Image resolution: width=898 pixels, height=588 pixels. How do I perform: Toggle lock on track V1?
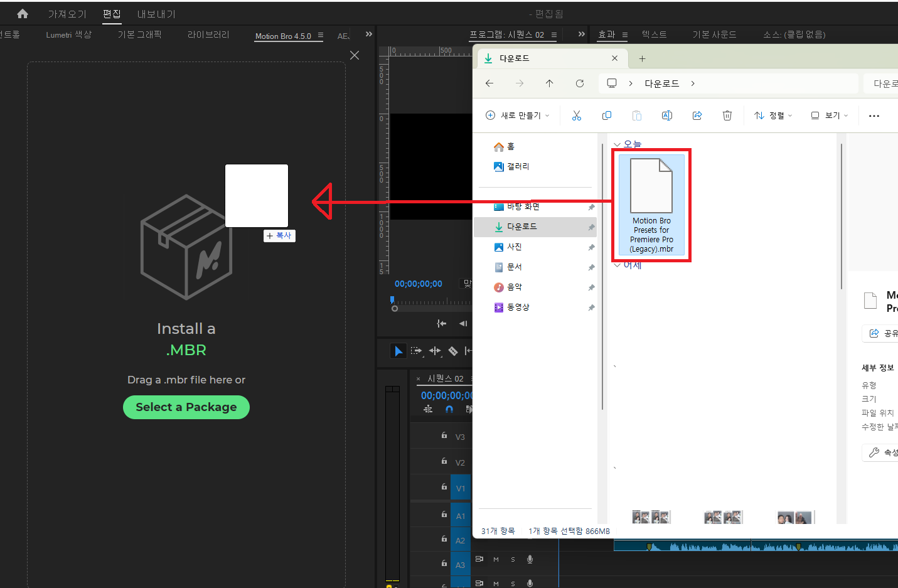pyautogui.click(x=444, y=487)
